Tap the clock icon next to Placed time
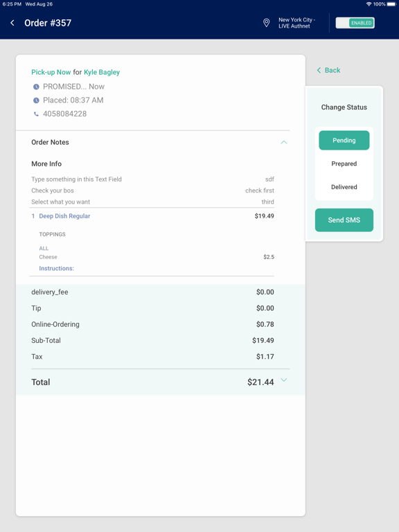Screen dimensions: 399x532 click(x=36, y=100)
